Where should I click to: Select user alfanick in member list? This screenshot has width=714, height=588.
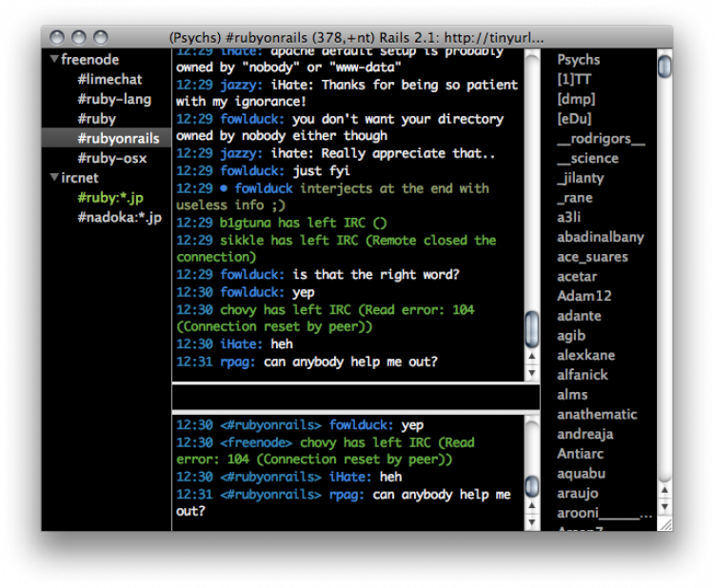583,375
